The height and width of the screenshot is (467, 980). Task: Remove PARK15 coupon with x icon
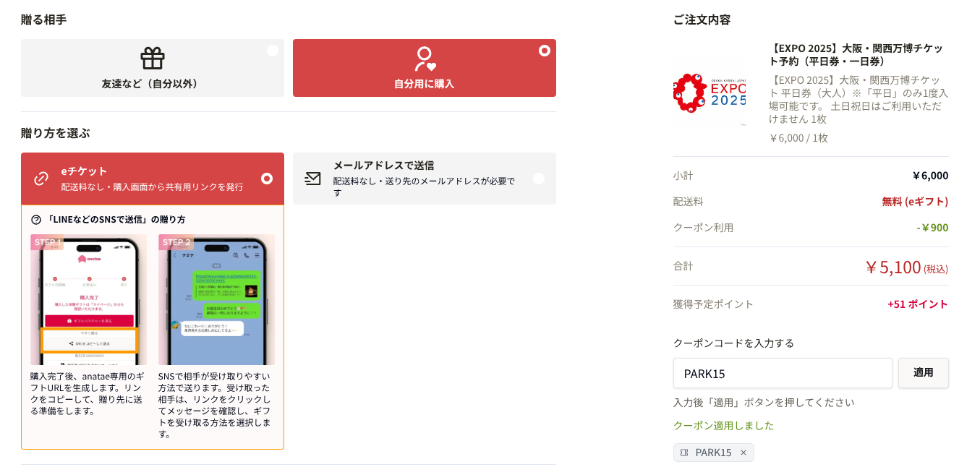point(743,453)
